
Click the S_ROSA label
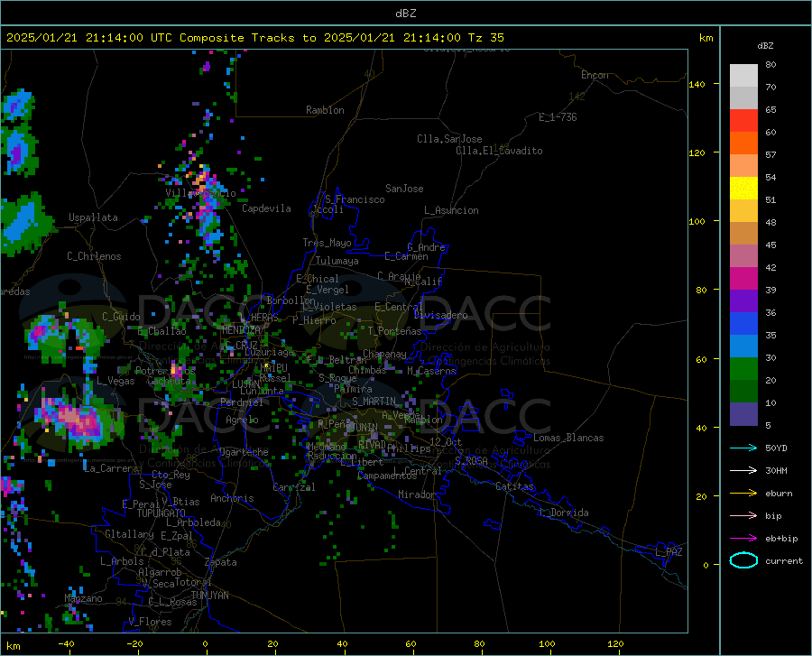(471, 460)
